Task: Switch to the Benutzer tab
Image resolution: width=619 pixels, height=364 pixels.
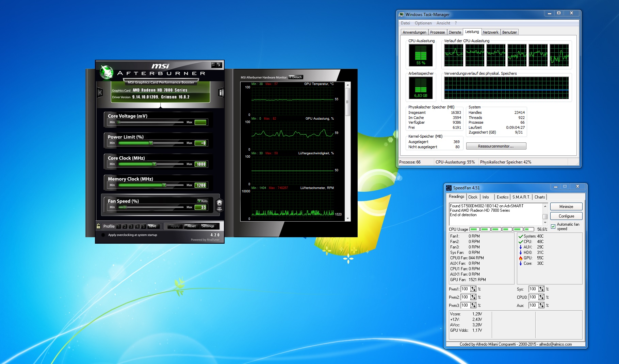Action: (x=509, y=32)
